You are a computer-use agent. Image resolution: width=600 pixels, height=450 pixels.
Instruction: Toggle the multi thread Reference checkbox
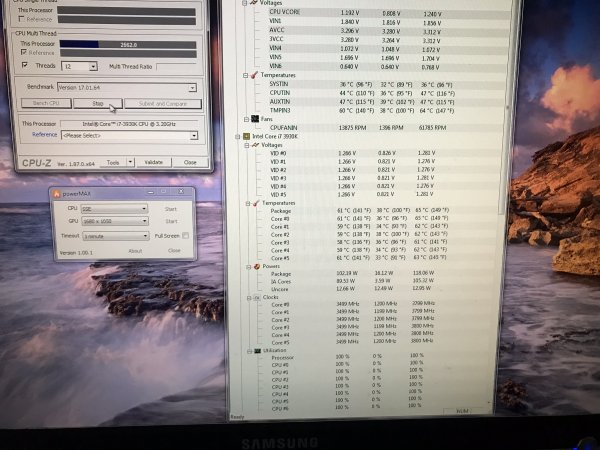(x=24, y=52)
